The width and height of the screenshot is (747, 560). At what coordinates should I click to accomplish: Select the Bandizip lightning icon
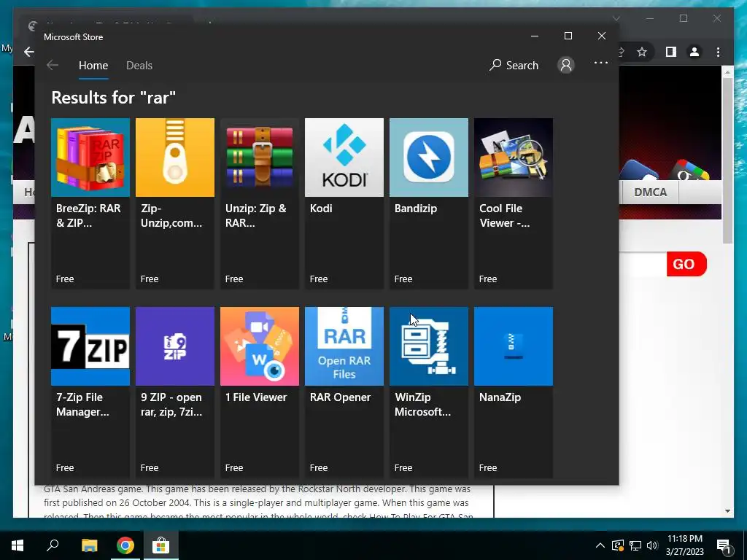pos(429,157)
